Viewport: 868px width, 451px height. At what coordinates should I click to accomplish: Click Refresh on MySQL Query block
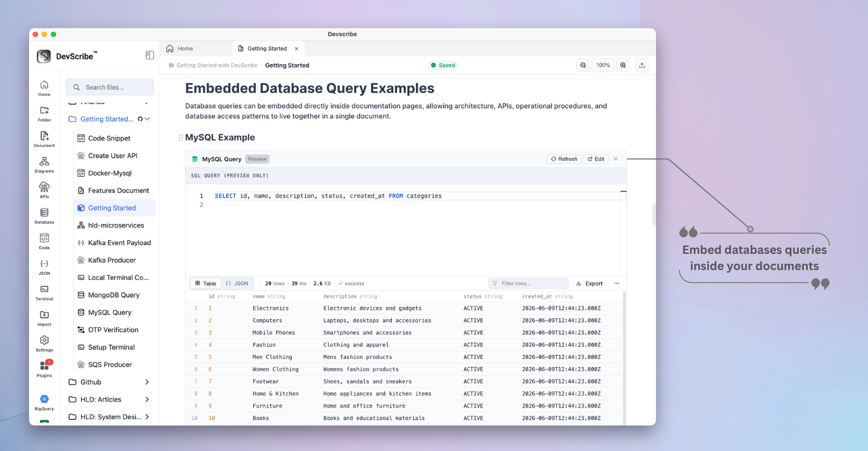[564, 159]
